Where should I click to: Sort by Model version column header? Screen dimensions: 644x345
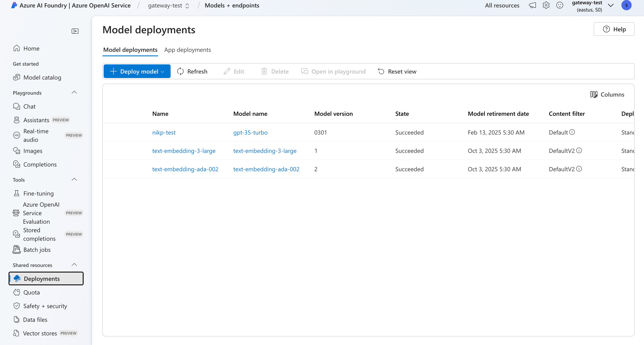click(x=334, y=114)
